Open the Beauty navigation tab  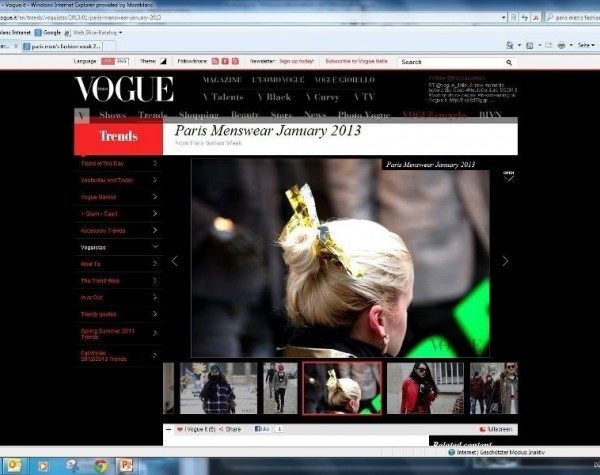[x=245, y=116]
